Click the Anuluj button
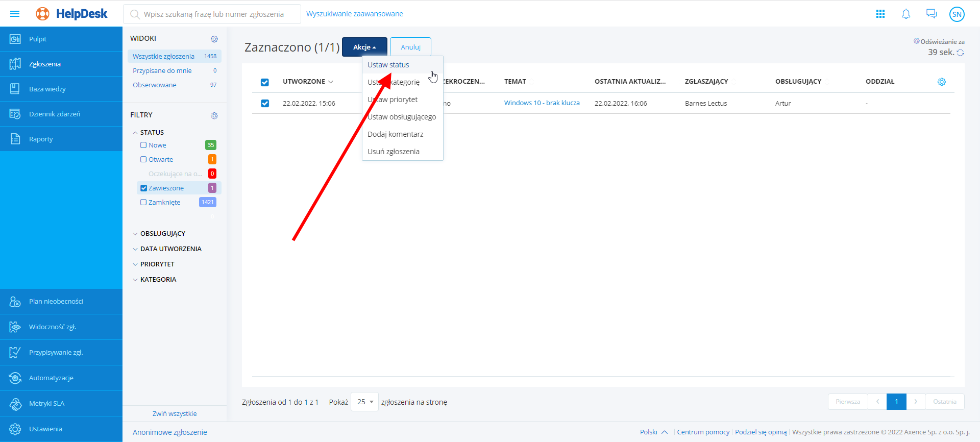980x442 pixels. coord(410,47)
